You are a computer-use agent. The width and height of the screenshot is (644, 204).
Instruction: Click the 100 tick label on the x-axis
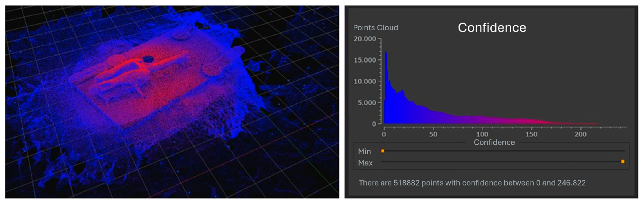click(x=482, y=134)
